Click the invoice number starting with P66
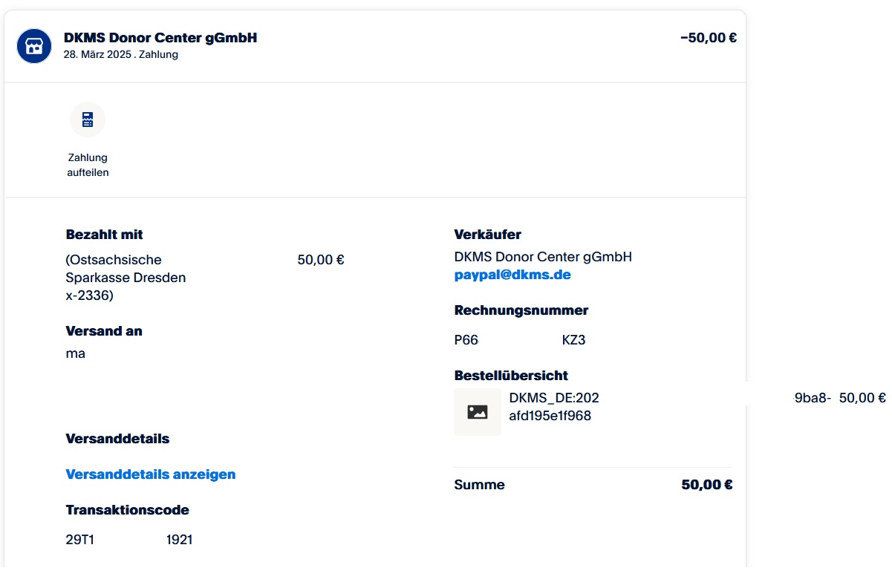892x588 pixels. [520, 340]
